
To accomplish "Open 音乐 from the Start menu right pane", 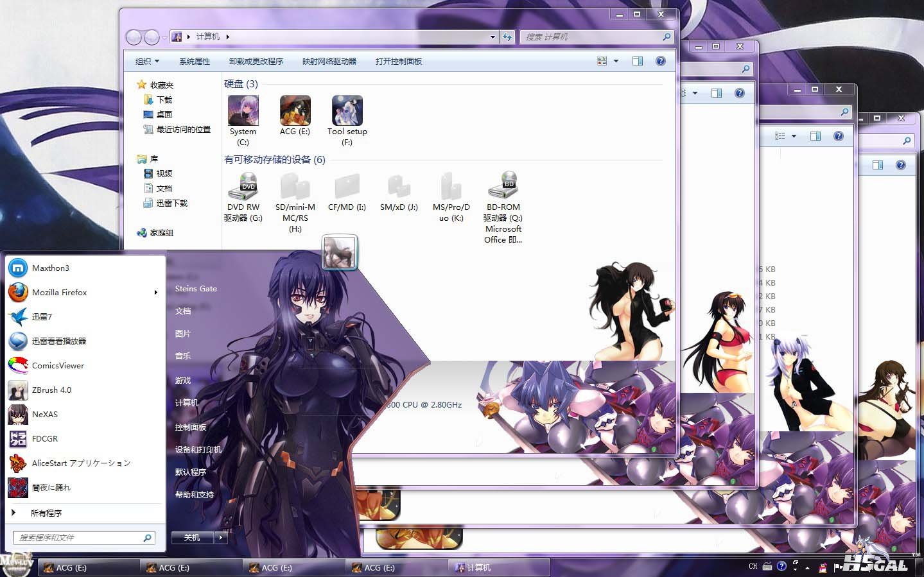I will pos(183,356).
